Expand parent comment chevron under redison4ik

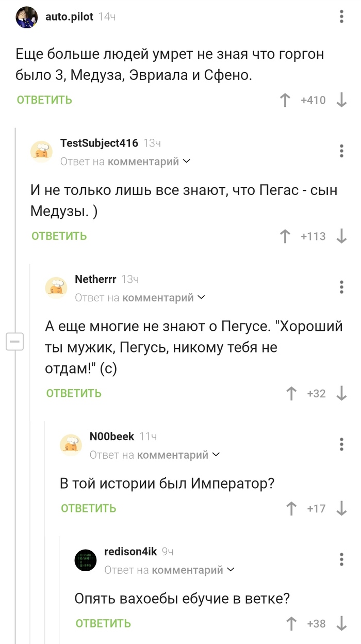(231, 570)
